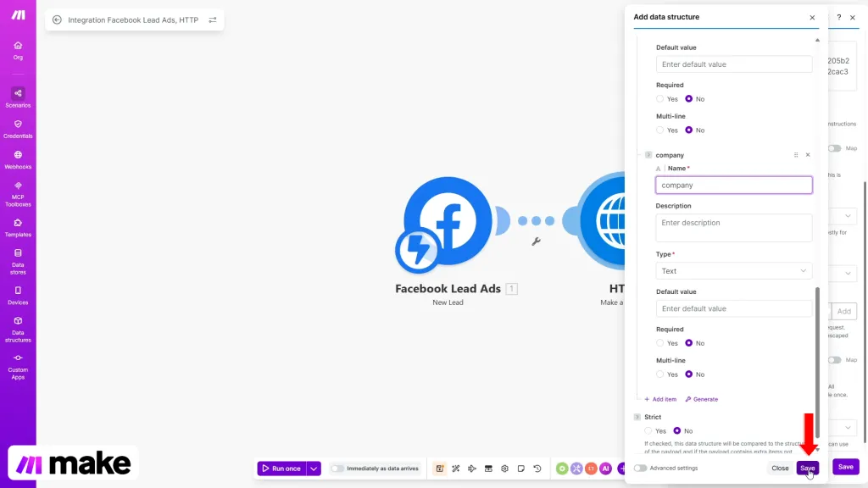Click Add item link
The width and height of the screenshot is (868, 488).
tap(660, 400)
